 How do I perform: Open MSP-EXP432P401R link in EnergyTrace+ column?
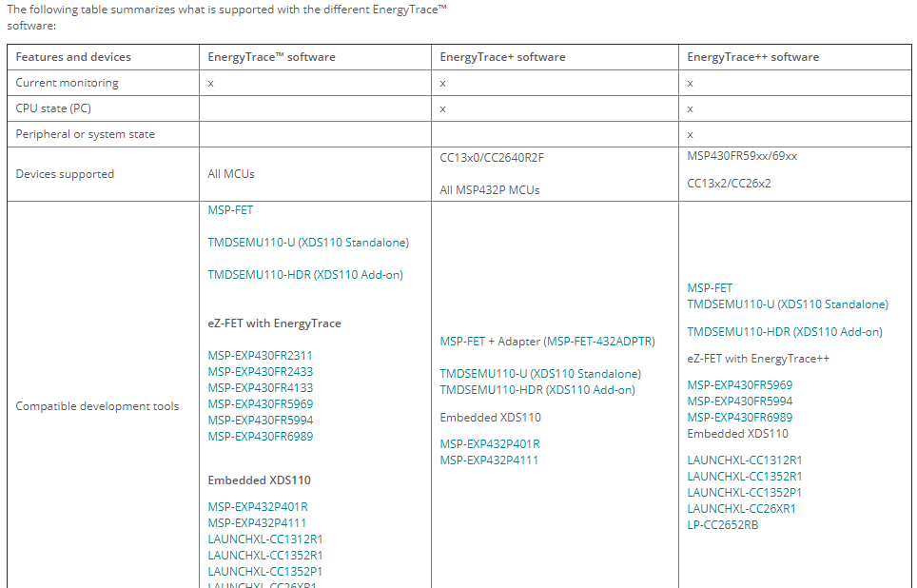[x=490, y=444]
